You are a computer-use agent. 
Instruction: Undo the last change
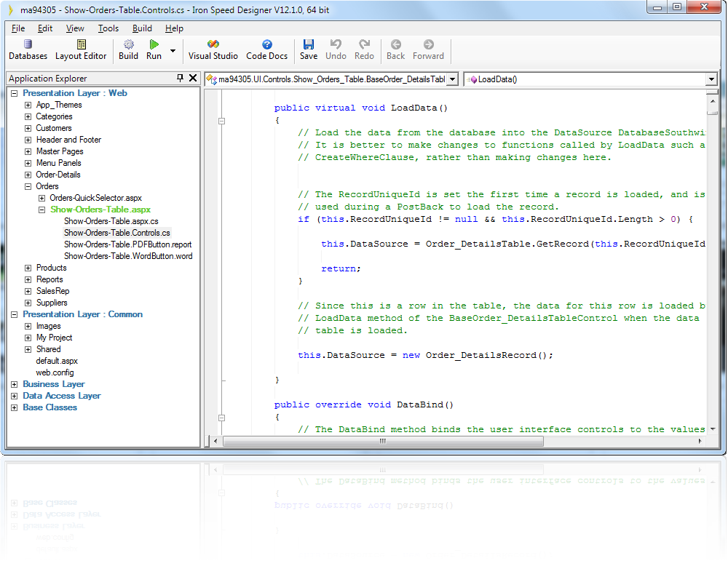coord(336,51)
